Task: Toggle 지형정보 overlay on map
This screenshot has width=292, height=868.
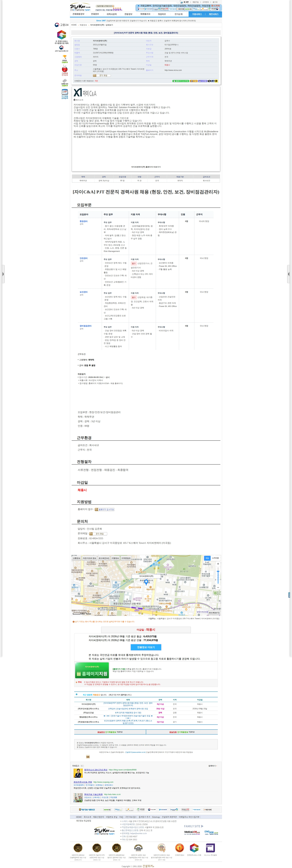Action: [x=115, y=558]
